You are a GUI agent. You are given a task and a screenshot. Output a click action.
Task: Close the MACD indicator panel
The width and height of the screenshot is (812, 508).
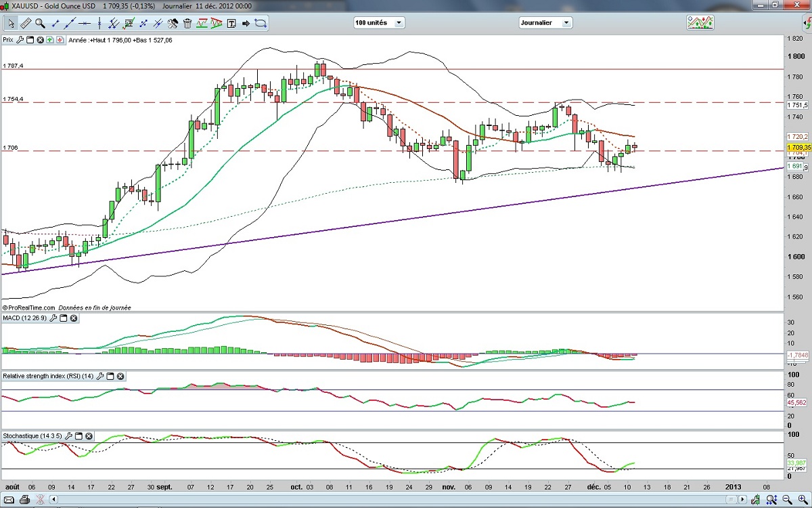click(x=74, y=318)
